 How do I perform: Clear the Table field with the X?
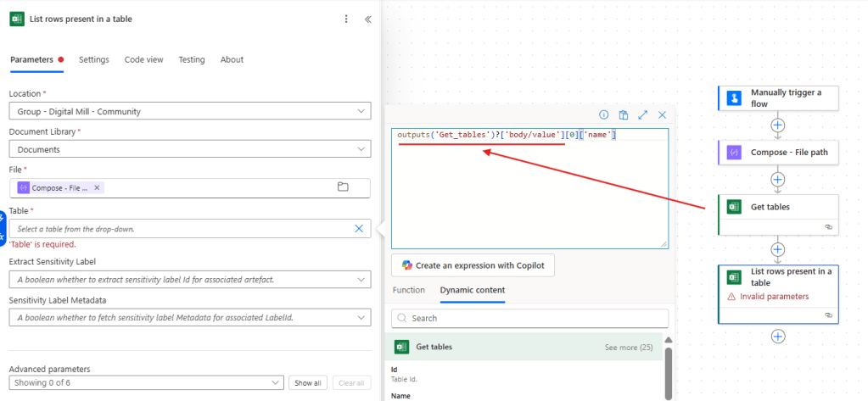point(359,228)
